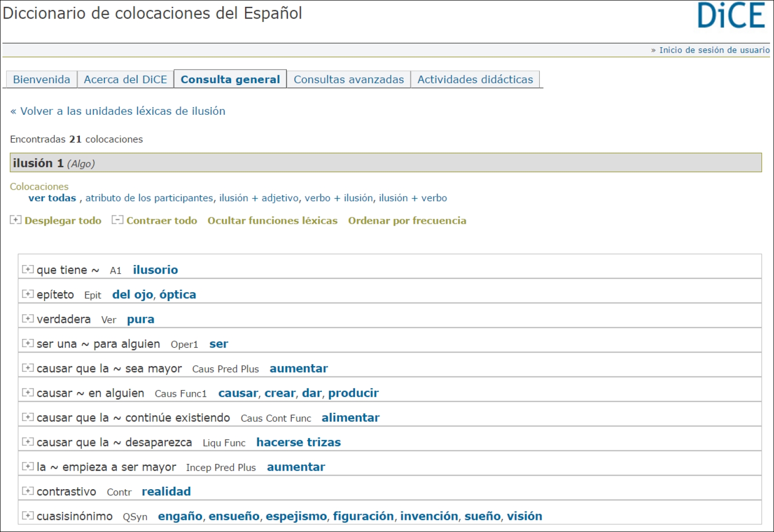Go to the Bienvenida tab
774x532 pixels.
[x=41, y=80]
